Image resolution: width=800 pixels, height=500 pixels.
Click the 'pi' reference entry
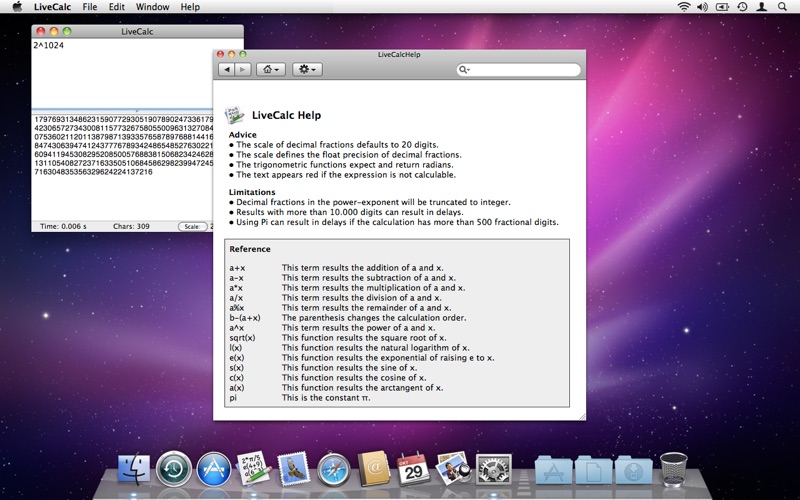coord(233,398)
